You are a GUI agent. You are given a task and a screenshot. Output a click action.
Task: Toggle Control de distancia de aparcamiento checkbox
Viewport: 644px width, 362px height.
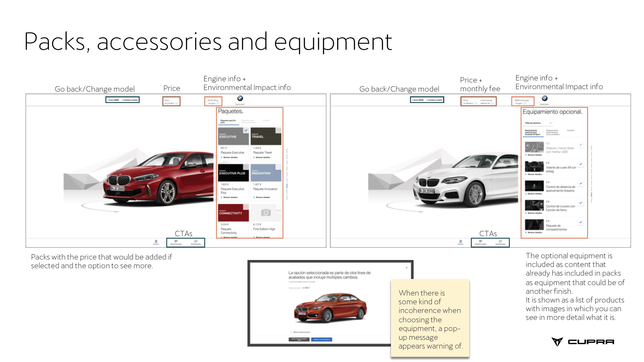tap(581, 183)
